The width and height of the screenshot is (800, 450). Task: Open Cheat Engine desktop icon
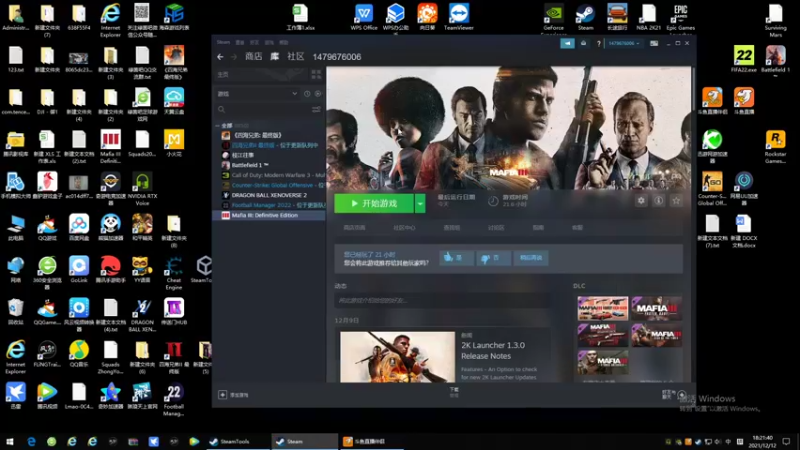pos(173,273)
